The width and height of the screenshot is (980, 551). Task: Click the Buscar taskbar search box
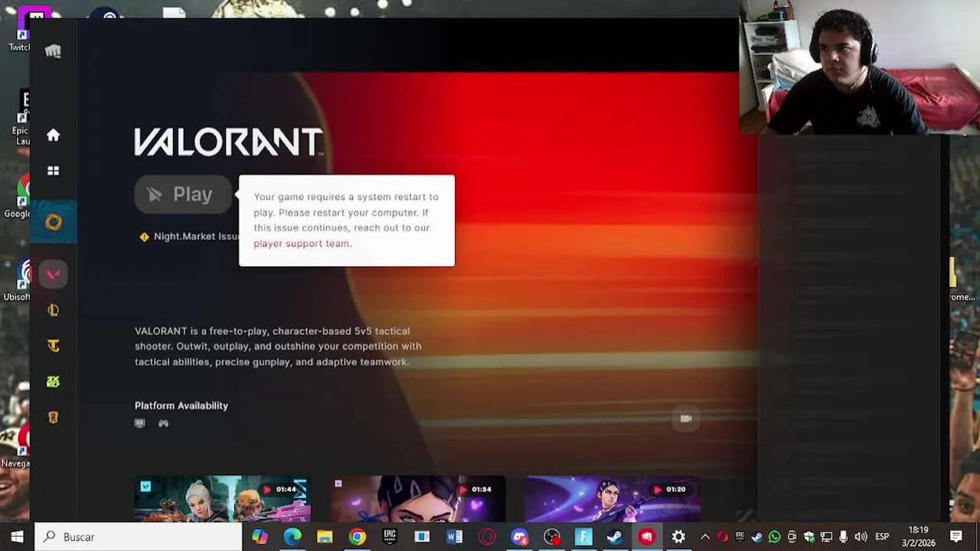[139, 536]
